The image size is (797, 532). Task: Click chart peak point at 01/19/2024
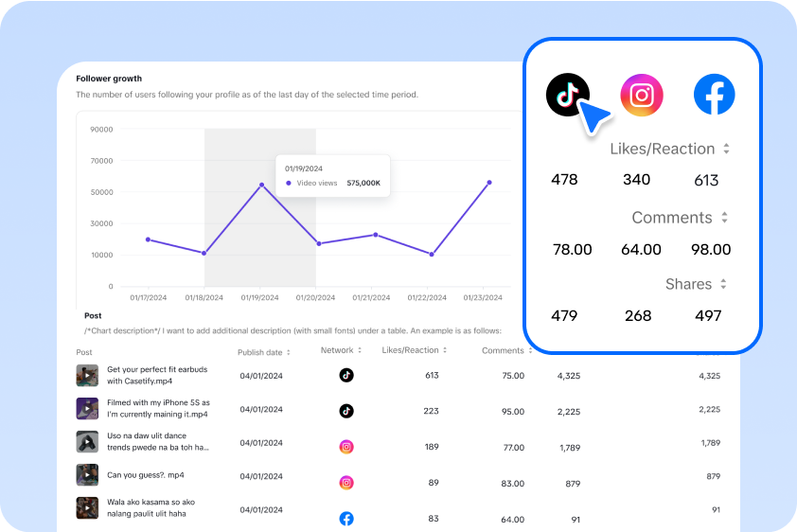point(262,185)
